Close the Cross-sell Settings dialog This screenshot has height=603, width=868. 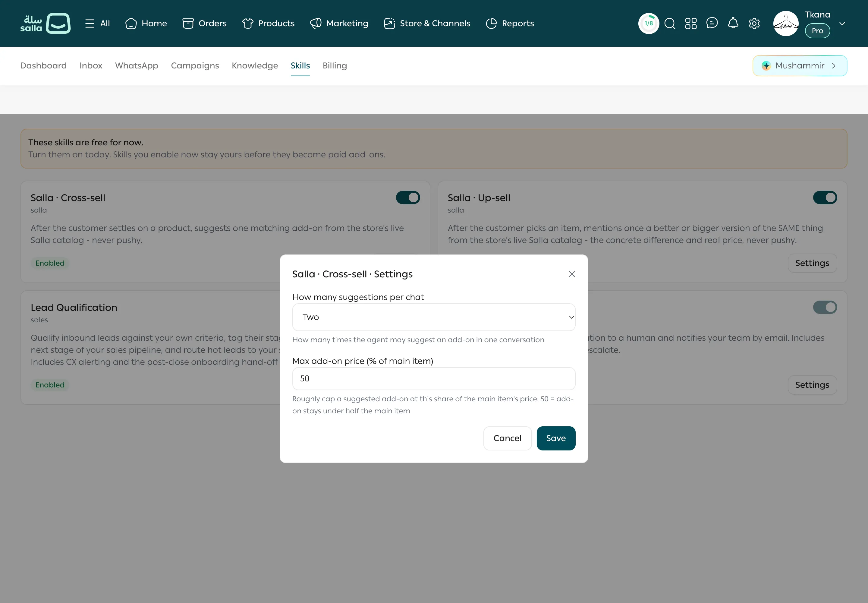pyautogui.click(x=571, y=274)
